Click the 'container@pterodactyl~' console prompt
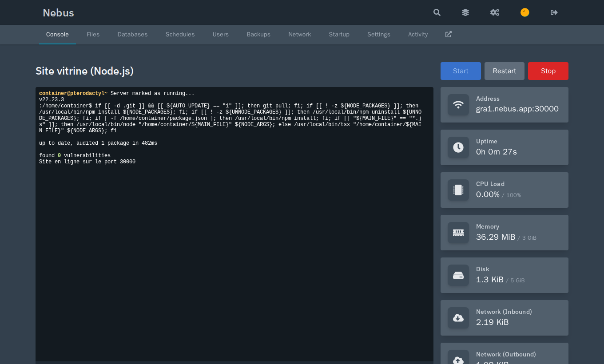The image size is (604, 364). [73, 94]
